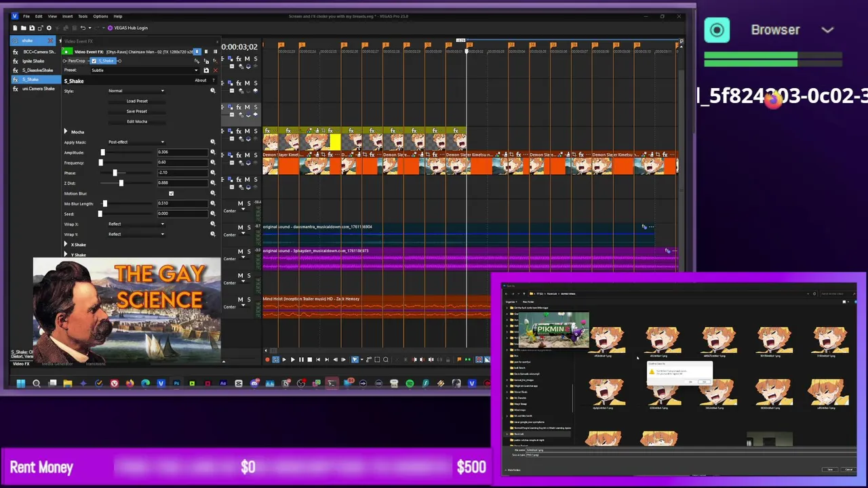Open the File menu in VEGAS
868x488 pixels.
pos(26,16)
